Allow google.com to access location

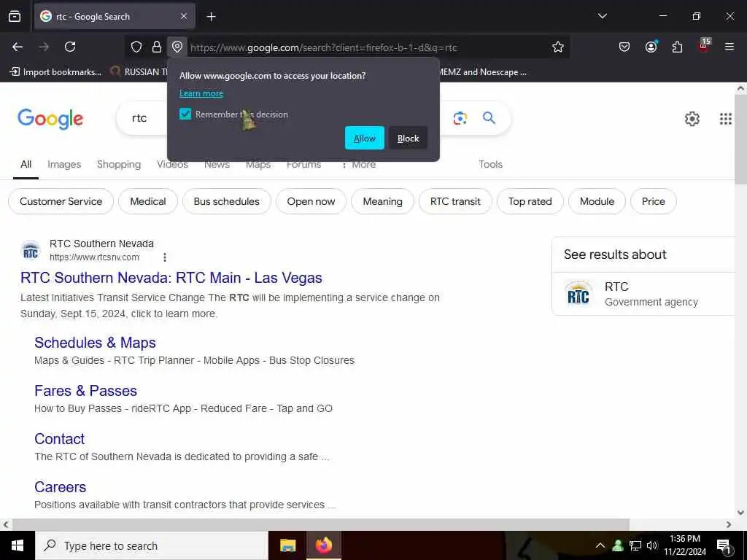(365, 138)
